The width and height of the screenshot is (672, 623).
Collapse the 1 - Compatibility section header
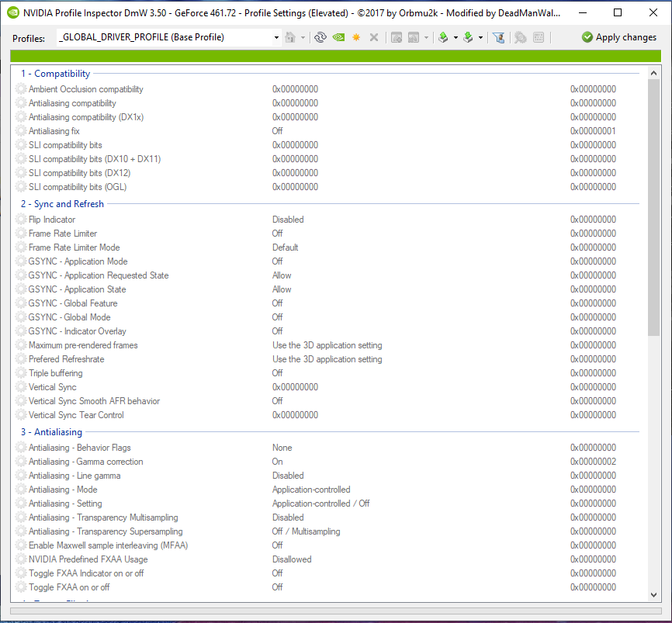(56, 74)
